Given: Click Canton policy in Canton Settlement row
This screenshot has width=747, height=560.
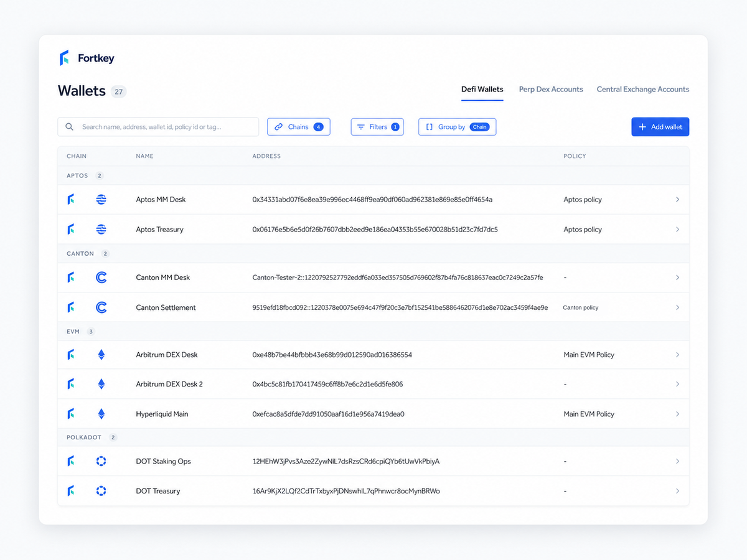Looking at the screenshot, I should (x=581, y=307).
